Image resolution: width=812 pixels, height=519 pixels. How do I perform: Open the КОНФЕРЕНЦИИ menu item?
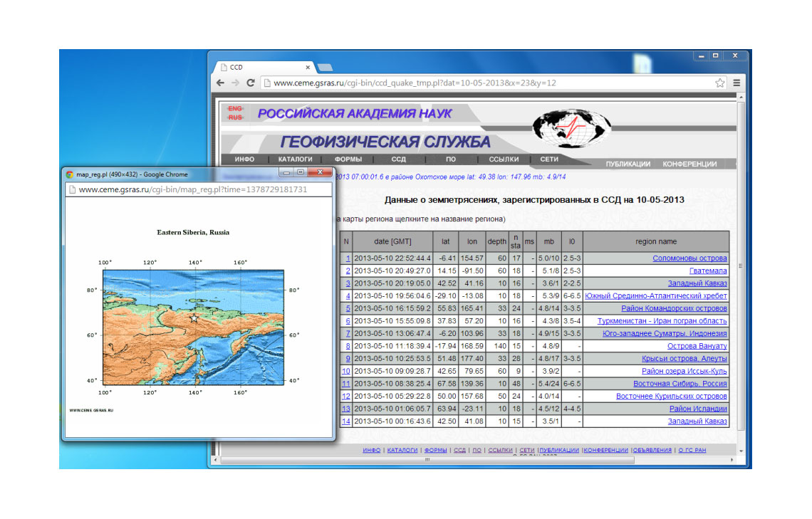(x=689, y=164)
